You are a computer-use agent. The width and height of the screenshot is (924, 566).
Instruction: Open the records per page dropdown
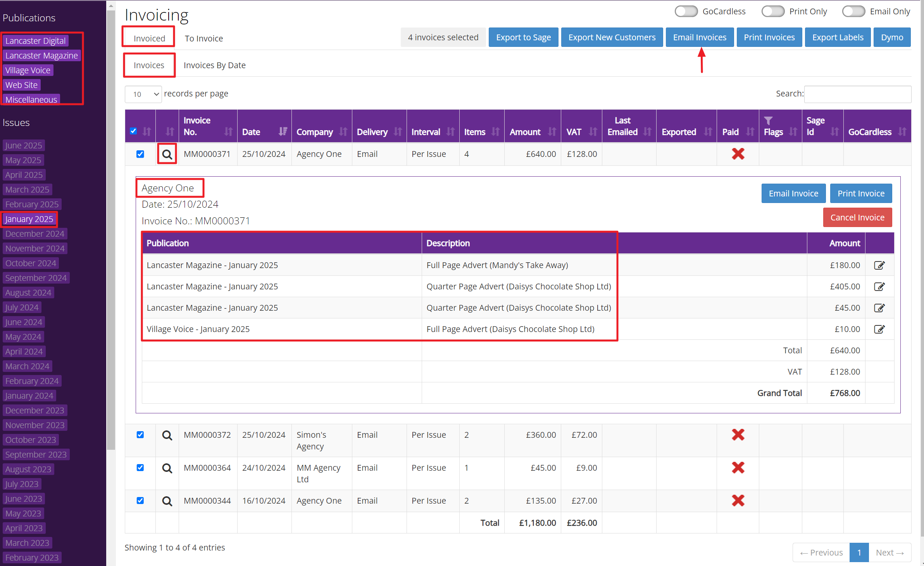143,94
